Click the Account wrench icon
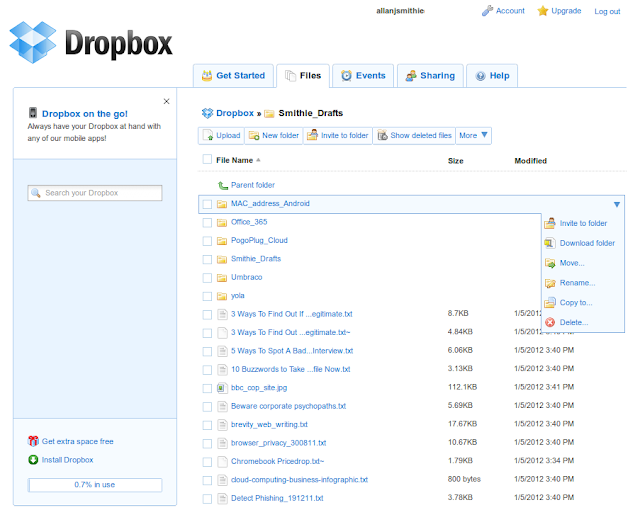This screenshot has width=640, height=510. (x=487, y=11)
